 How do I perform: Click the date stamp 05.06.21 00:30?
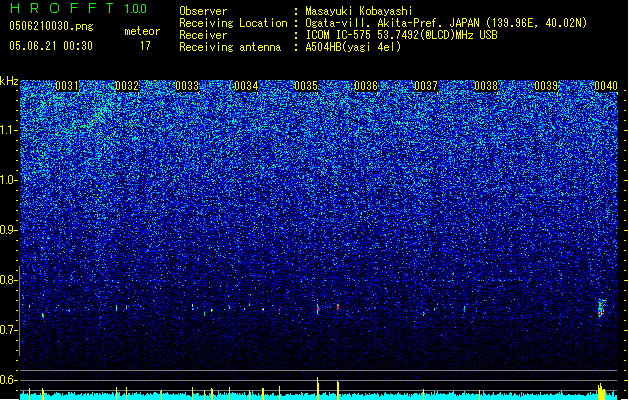(x=51, y=46)
